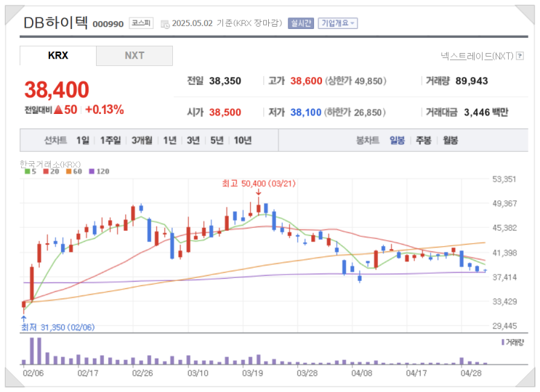The image size is (540, 392).
Task: Click the DB하이텍 stock name heading
Action: pos(56,23)
